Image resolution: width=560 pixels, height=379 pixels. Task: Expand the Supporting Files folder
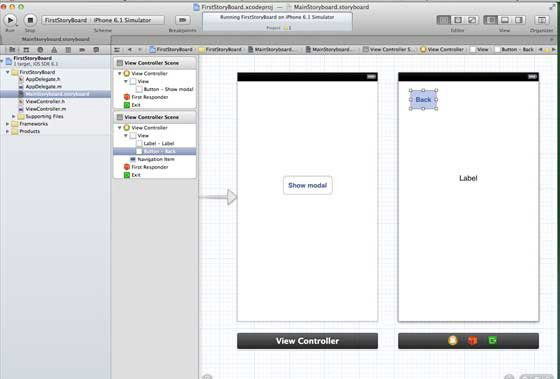pos(14,116)
